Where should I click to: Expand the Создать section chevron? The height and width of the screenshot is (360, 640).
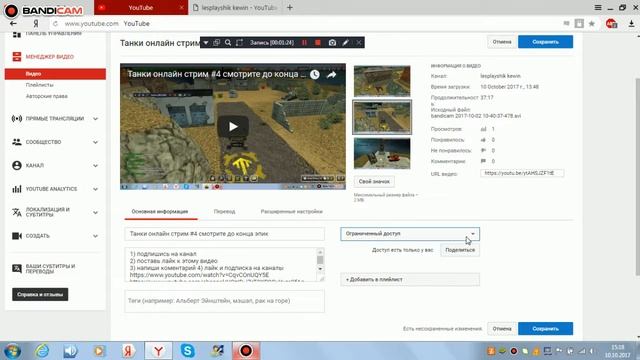point(95,236)
